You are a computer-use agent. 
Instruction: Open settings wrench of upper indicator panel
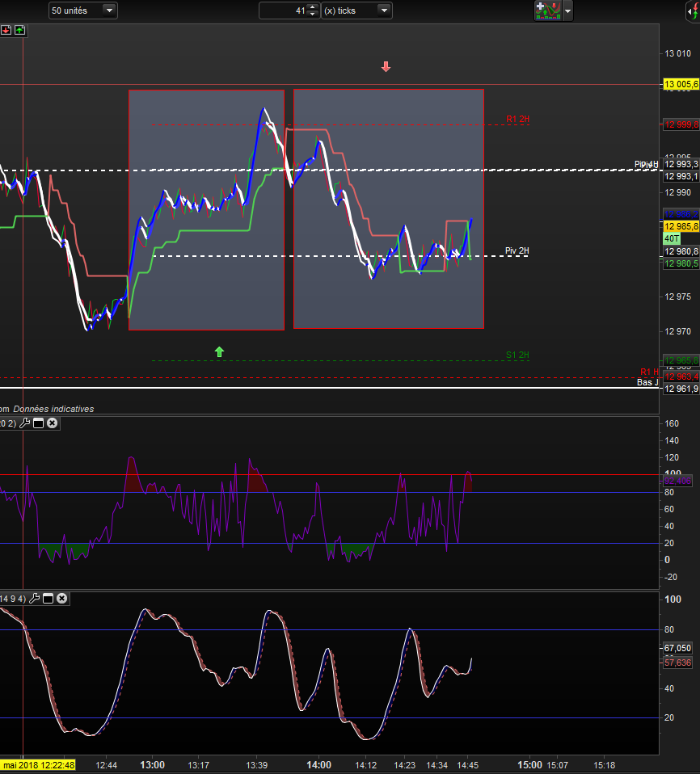24,423
